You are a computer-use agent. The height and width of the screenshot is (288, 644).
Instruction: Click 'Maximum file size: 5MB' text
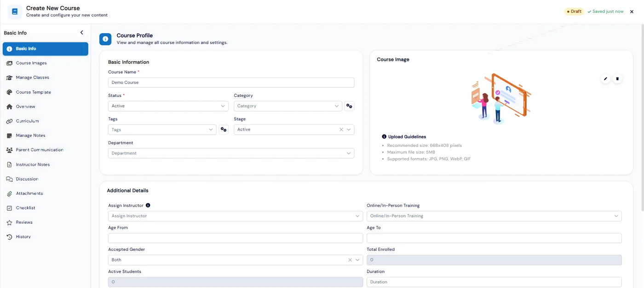coord(411,152)
